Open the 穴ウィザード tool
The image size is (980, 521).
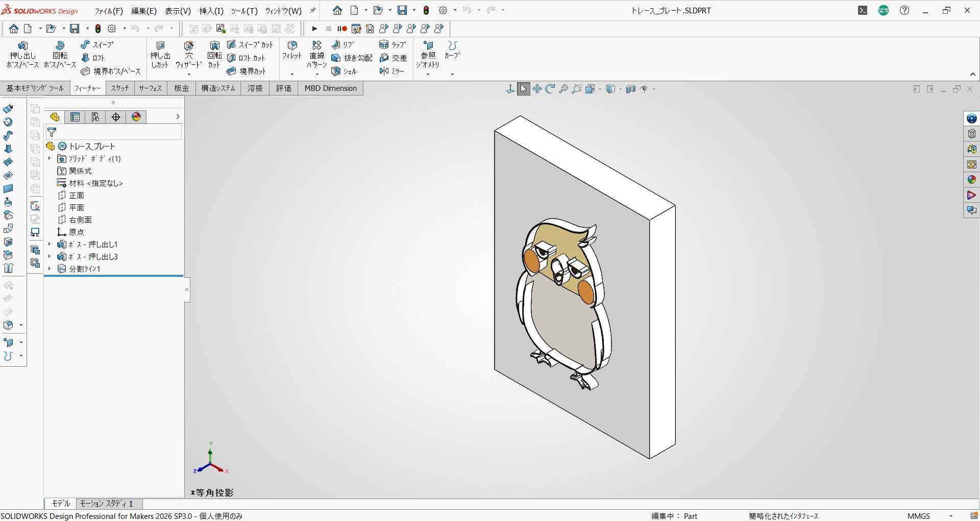(189, 55)
